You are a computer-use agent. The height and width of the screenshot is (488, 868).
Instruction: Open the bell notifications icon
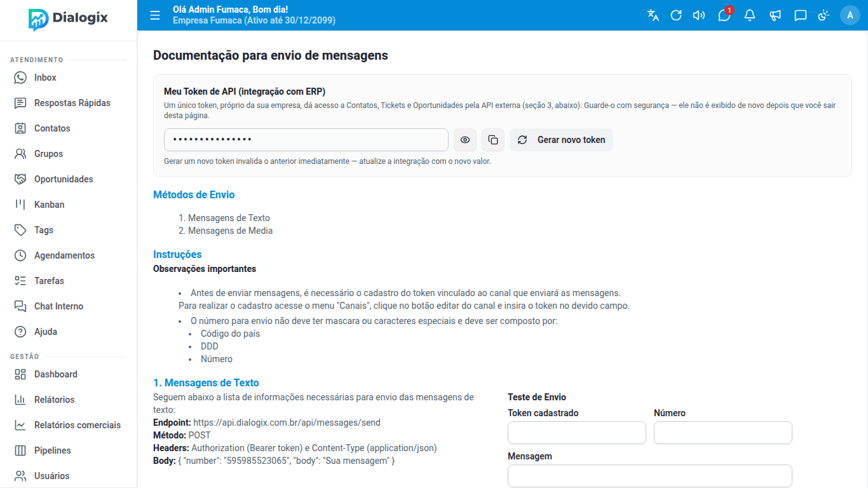[x=750, y=15]
